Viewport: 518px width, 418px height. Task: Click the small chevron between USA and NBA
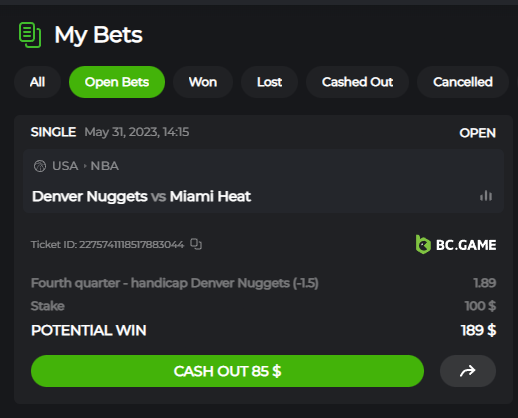point(85,166)
